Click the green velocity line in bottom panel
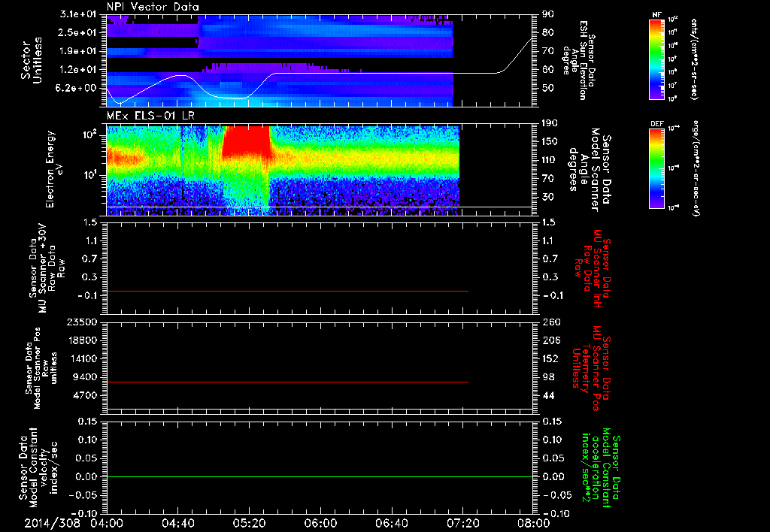The height and width of the screenshot is (532, 770). coord(320,477)
